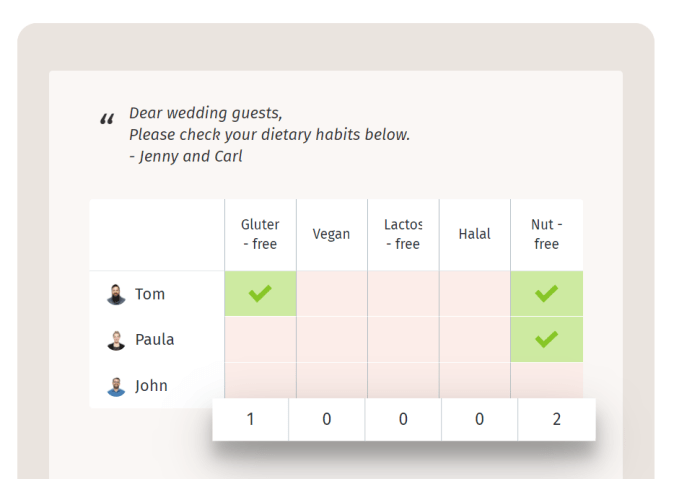Uncheck Tom's Nut-free checkmark
Viewport: 674px width, 479px height.
point(546,294)
